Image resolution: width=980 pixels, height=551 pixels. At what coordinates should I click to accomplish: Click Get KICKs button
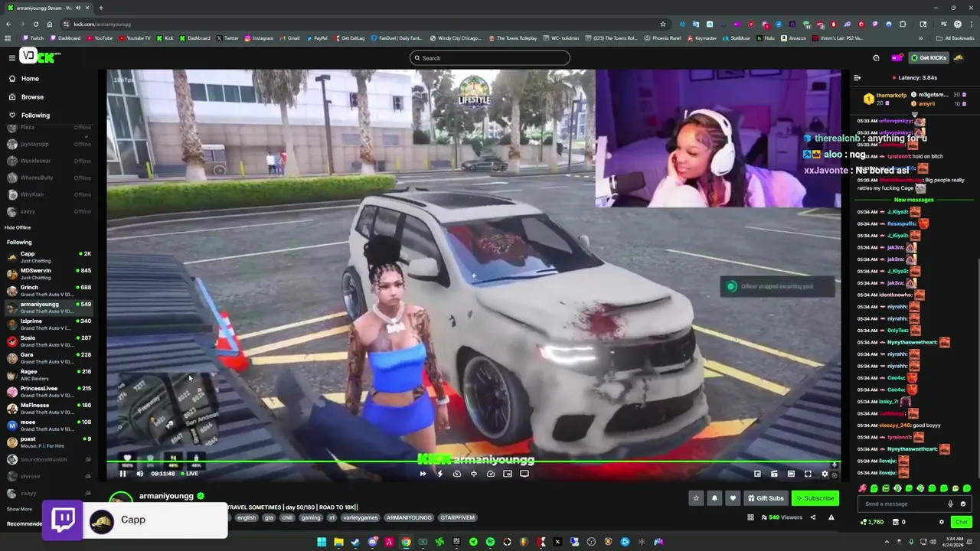[928, 58]
